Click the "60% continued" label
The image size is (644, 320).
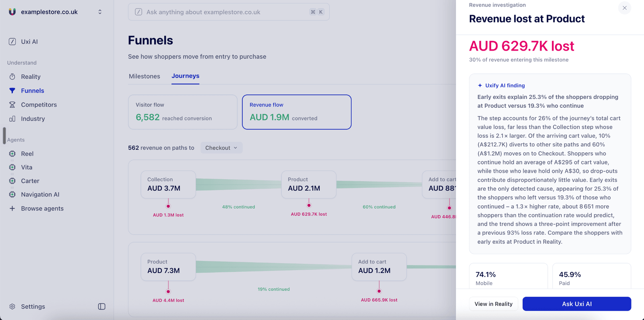(x=379, y=207)
